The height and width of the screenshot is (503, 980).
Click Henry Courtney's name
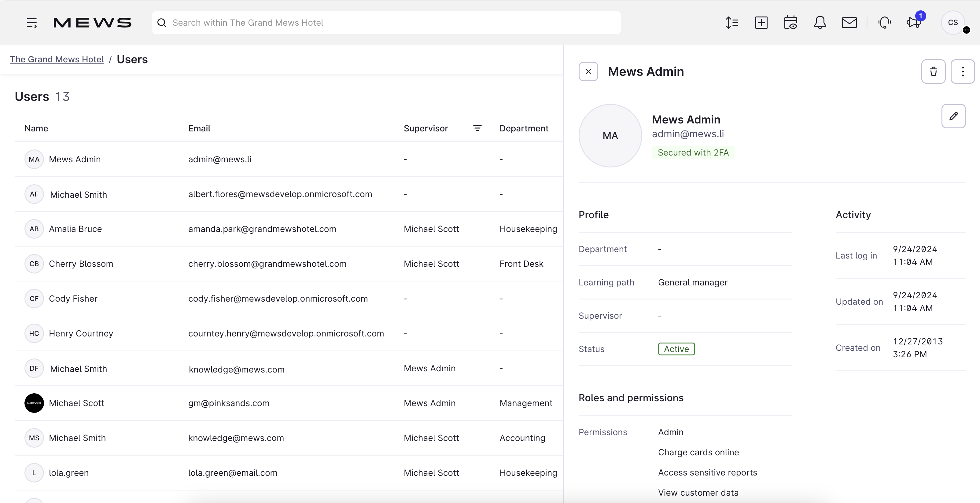(x=81, y=333)
